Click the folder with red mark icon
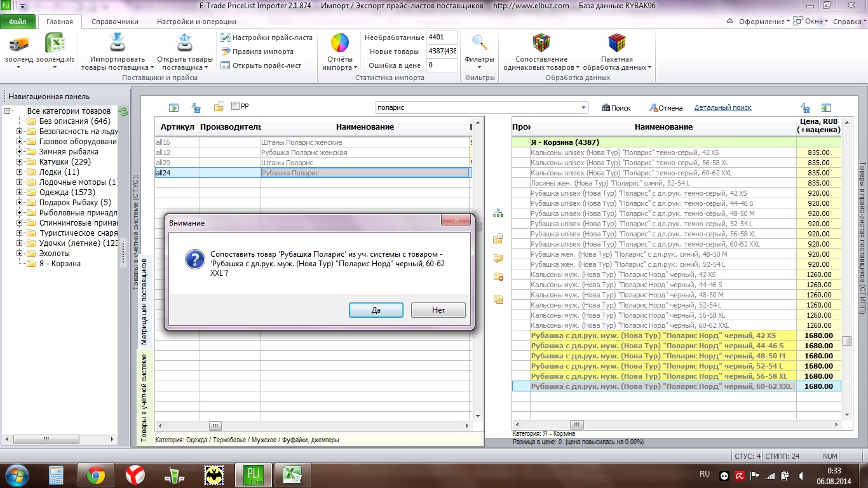Viewport: 868px width, 488px height. (498, 276)
